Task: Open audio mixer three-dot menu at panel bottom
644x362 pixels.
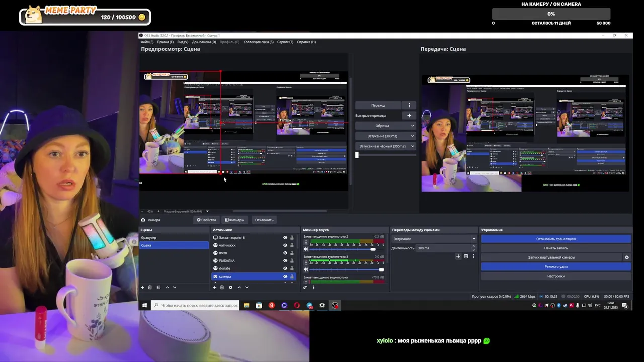Action: click(x=313, y=287)
